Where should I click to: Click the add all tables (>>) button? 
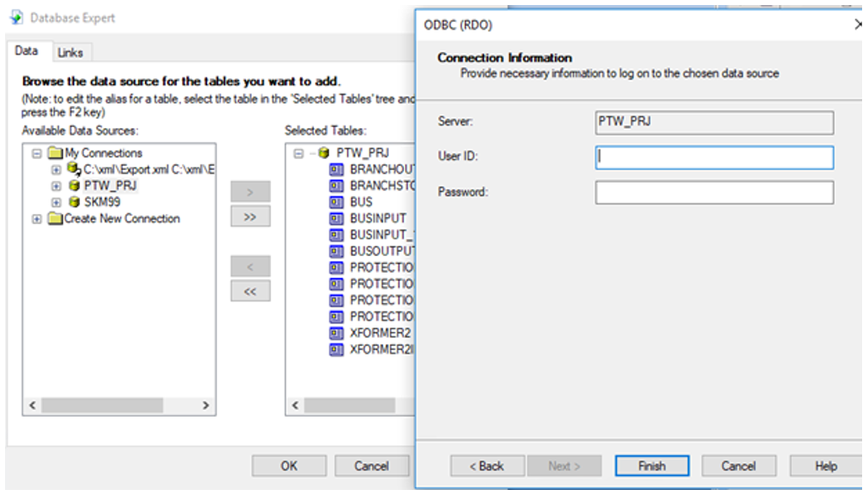[250, 216]
